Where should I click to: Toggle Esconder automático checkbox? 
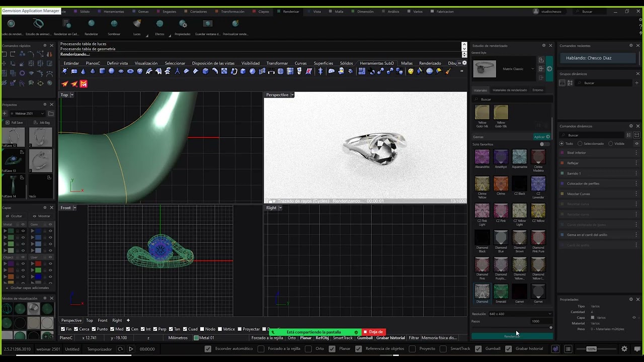click(208, 348)
